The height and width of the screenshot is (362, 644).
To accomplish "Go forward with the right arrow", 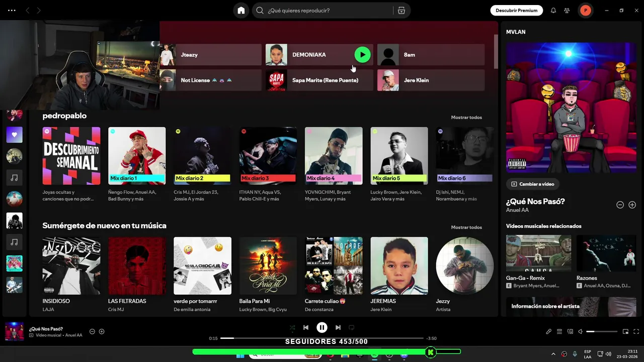I will [39, 11].
